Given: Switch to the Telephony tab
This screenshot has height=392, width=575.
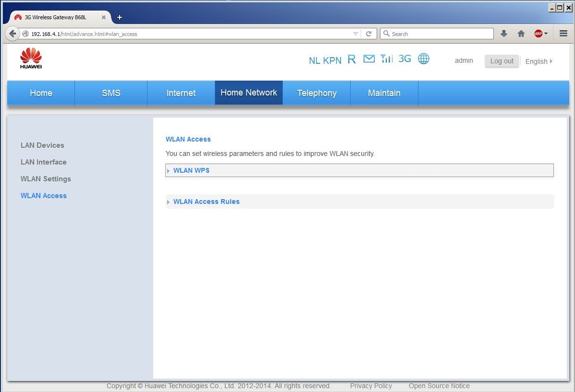Looking at the screenshot, I should 317,93.
